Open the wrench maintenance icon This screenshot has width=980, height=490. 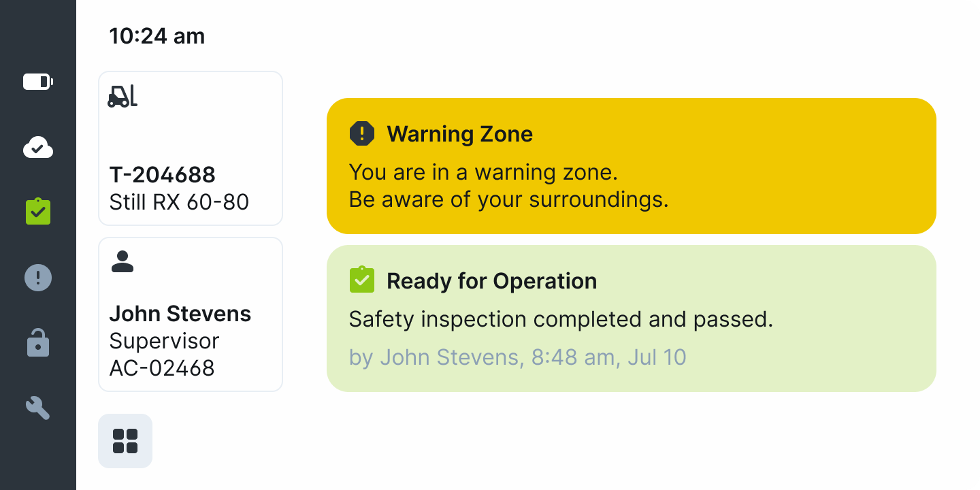coord(38,408)
